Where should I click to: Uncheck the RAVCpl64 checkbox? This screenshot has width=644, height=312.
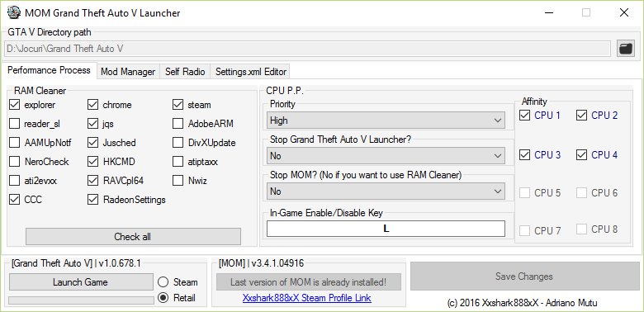coord(92,180)
